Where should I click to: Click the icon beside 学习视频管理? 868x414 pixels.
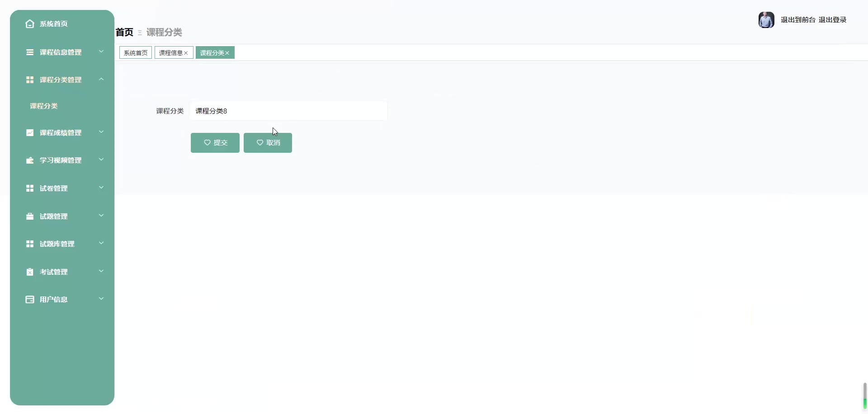pos(30,160)
